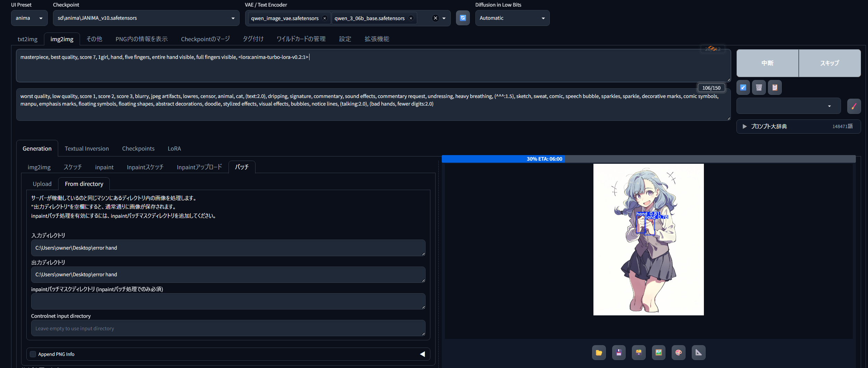Click the 106/150 token counter
Image resolution: width=868 pixels, height=368 pixels.
[711, 88]
